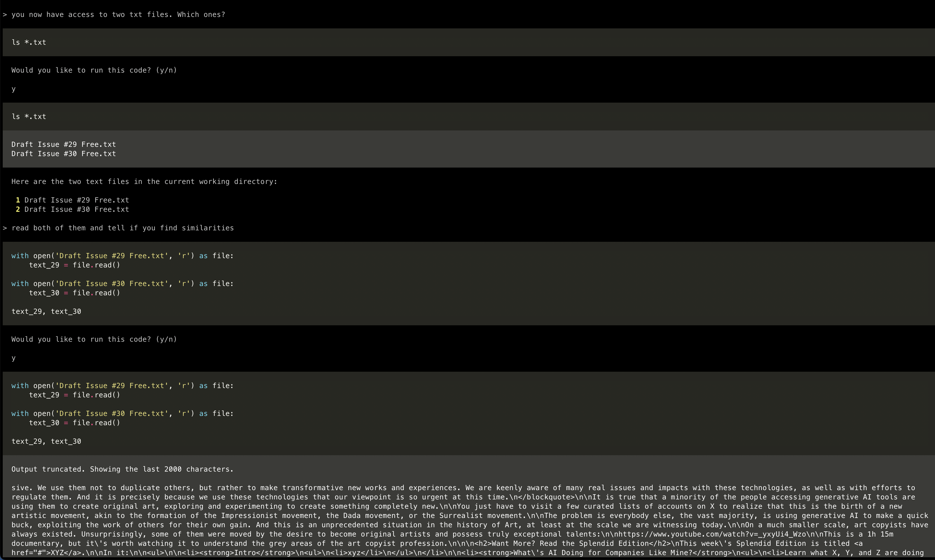This screenshot has height=560, width=935.
Task: Click the second 'ls *.txt' executed command block
Action: [469, 117]
